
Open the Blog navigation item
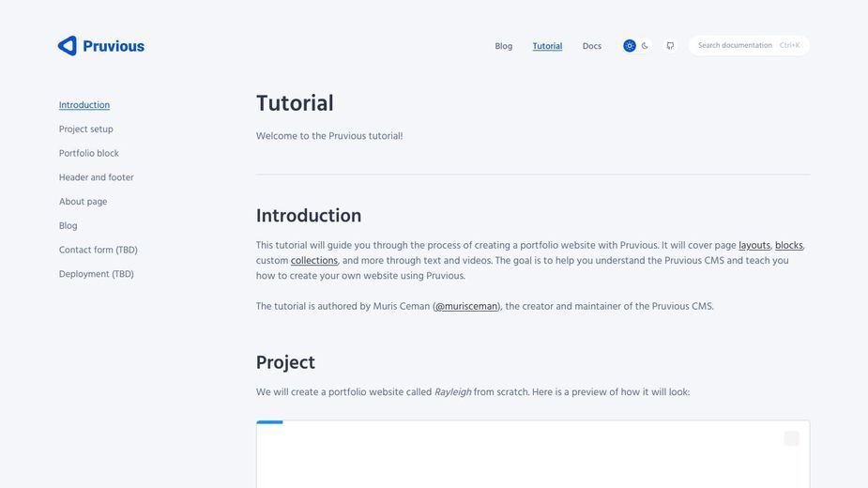coord(503,46)
